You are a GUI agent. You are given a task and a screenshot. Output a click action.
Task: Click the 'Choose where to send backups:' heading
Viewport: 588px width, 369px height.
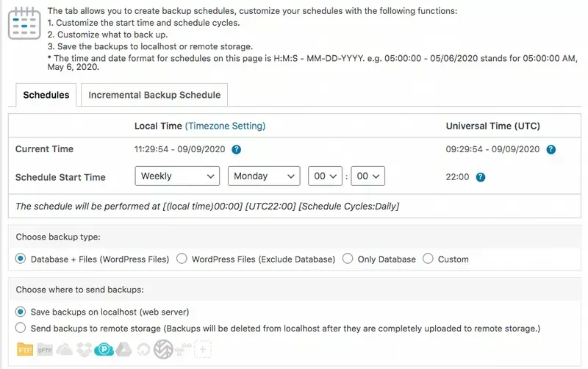point(79,290)
